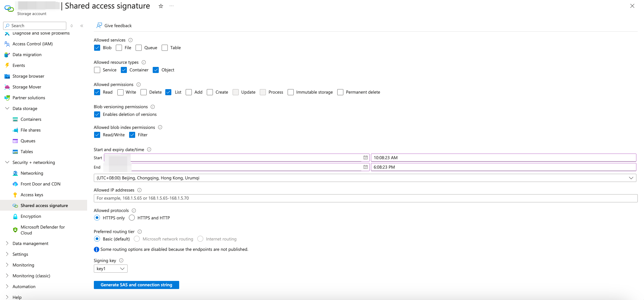The image size is (644, 300).
Task: Click the Give feedback link
Action: pos(118,26)
